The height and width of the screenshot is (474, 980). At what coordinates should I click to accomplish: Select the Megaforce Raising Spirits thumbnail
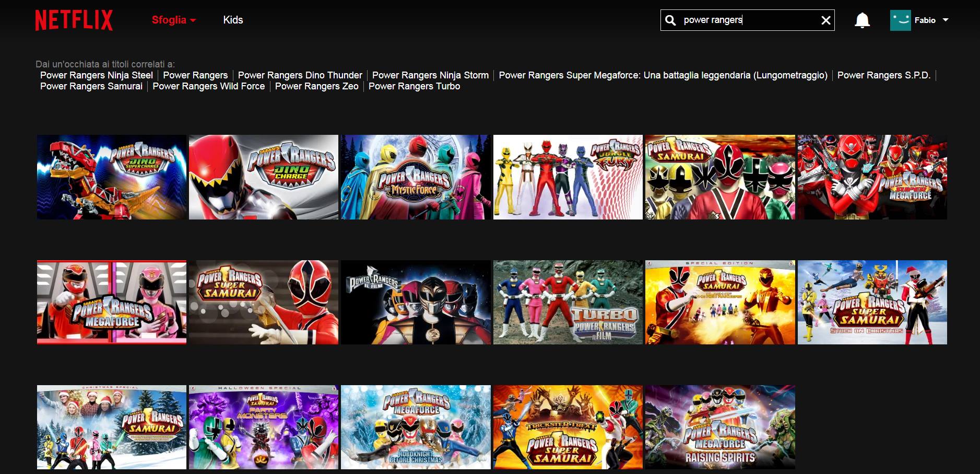(x=720, y=427)
